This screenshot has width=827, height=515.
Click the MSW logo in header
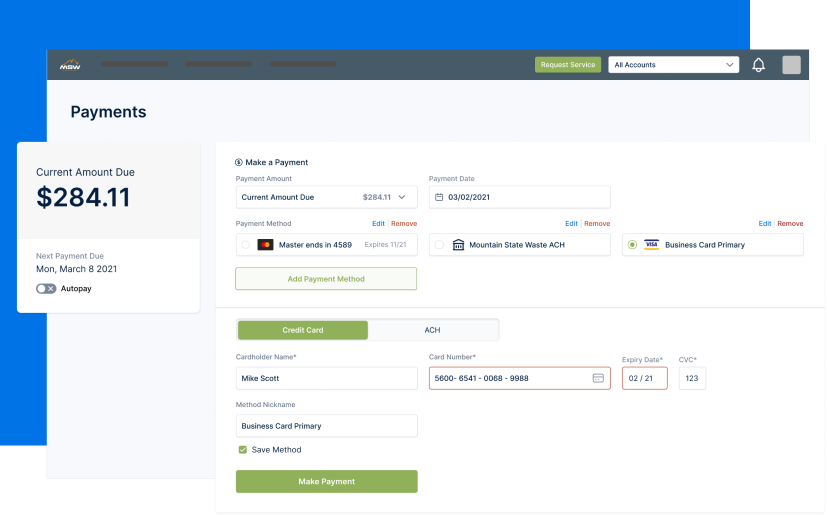click(70, 65)
